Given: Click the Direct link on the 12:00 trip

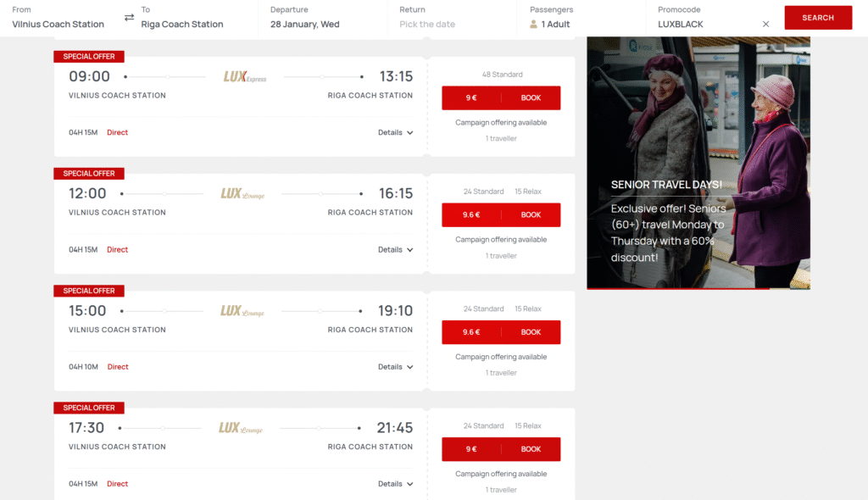Looking at the screenshot, I should tap(117, 249).
